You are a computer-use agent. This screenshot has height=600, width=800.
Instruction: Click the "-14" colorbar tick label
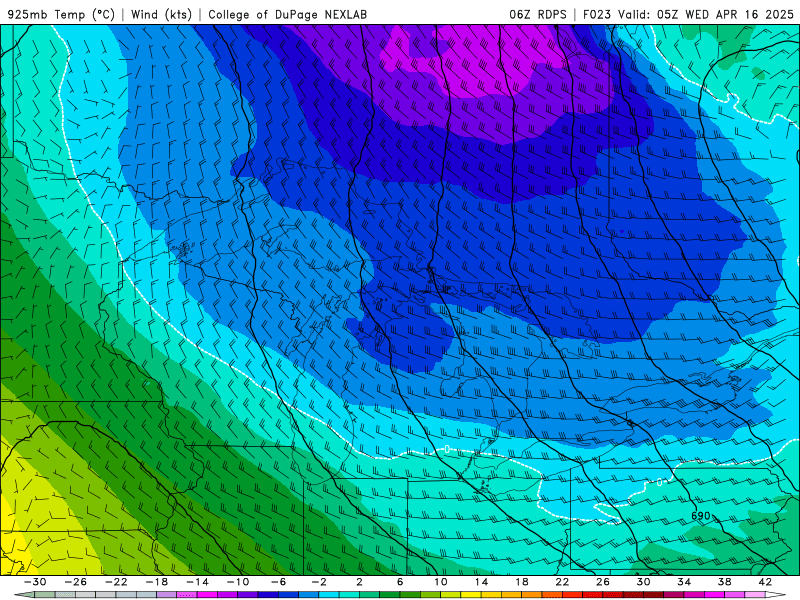click(x=197, y=582)
